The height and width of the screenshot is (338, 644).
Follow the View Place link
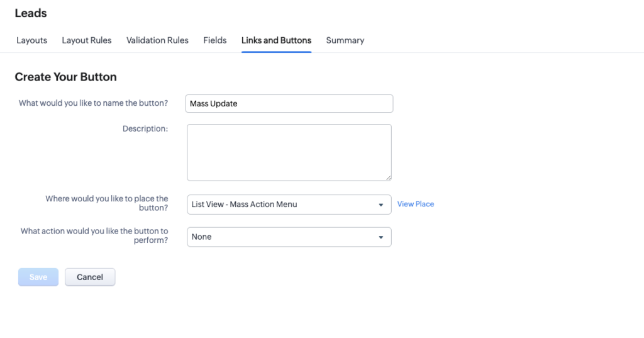(x=415, y=204)
